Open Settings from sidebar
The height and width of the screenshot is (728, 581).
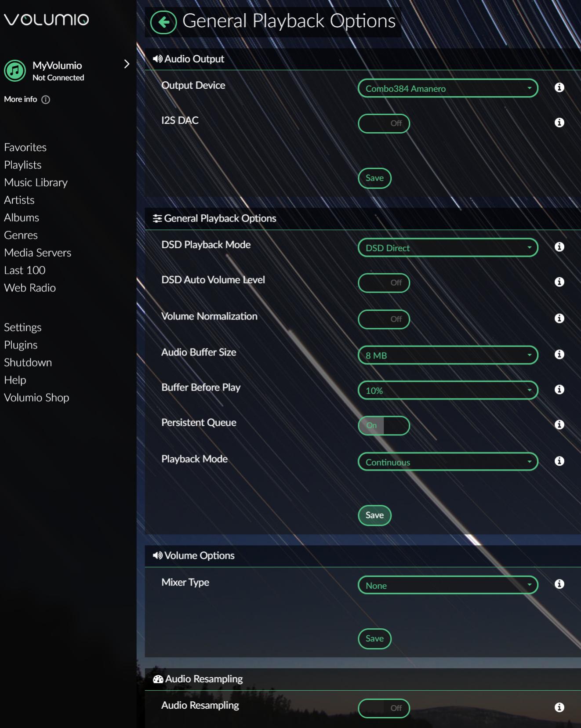(23, 327)
